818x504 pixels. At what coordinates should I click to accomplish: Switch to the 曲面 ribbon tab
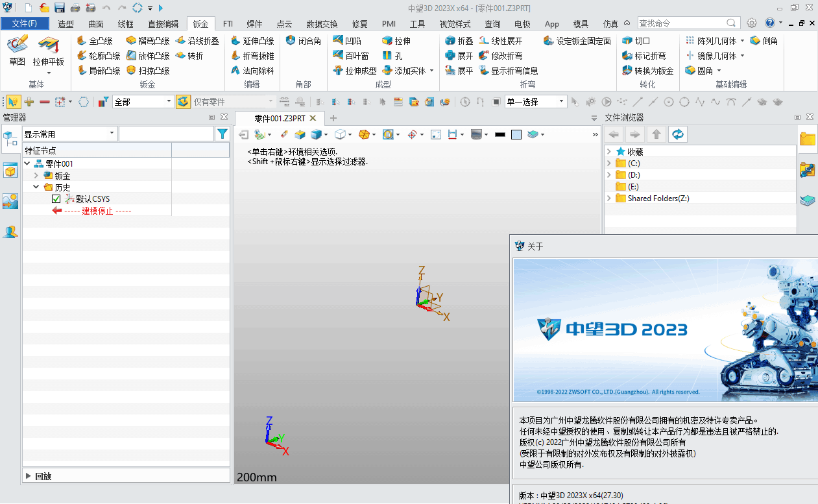(x=96, y=24)
